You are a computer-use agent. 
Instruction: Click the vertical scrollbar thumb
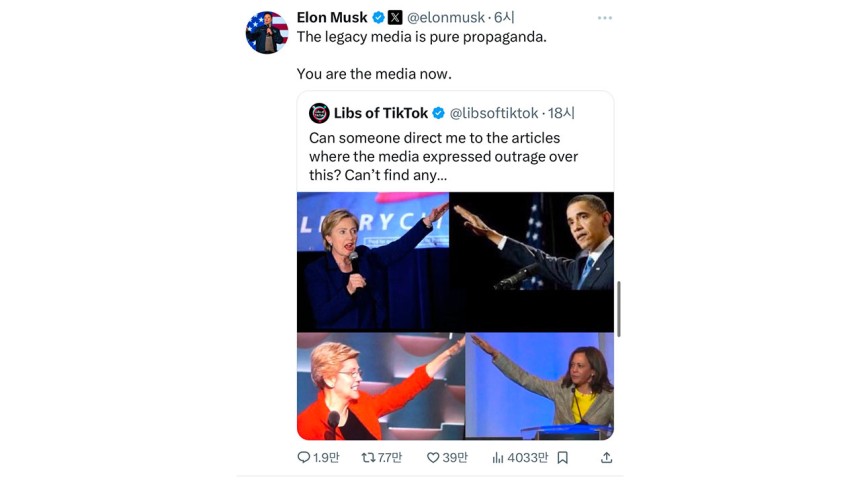coord(619,309)
